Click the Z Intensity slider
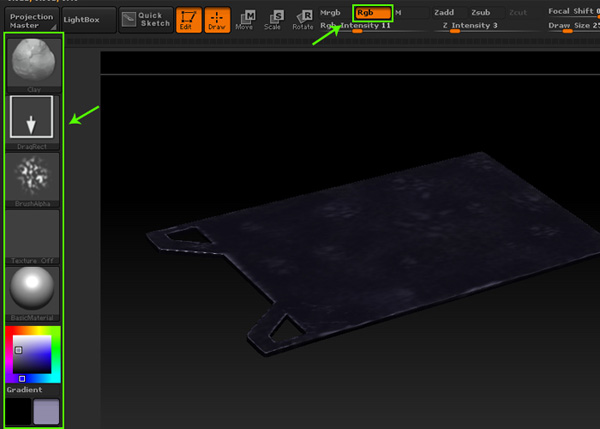 click(x=455, y=26)
